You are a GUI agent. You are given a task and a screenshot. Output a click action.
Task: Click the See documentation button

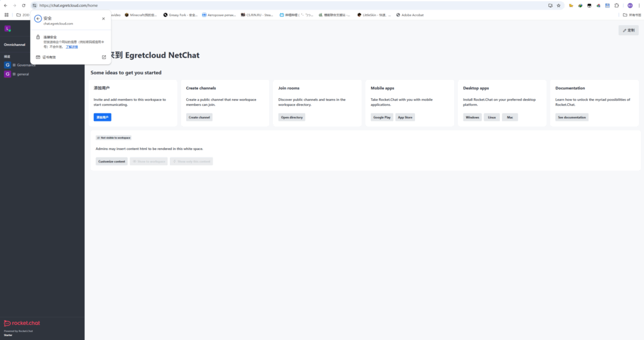[x=572, y=117]
